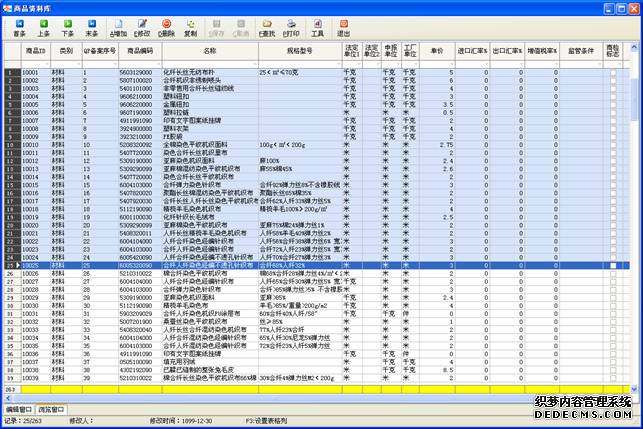Click the 规格型号 column header
This screenshot has width=643, height=429.
point(299,49)
